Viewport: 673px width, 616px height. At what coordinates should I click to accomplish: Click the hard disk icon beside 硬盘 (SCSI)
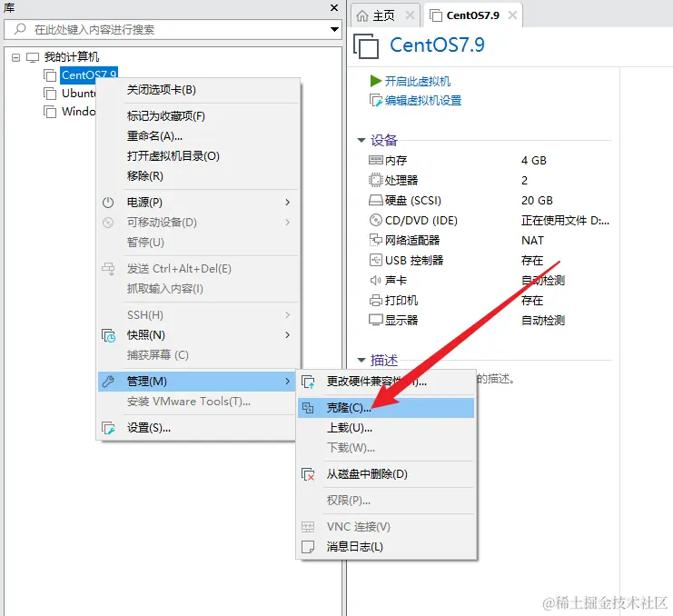pos(376,201)
